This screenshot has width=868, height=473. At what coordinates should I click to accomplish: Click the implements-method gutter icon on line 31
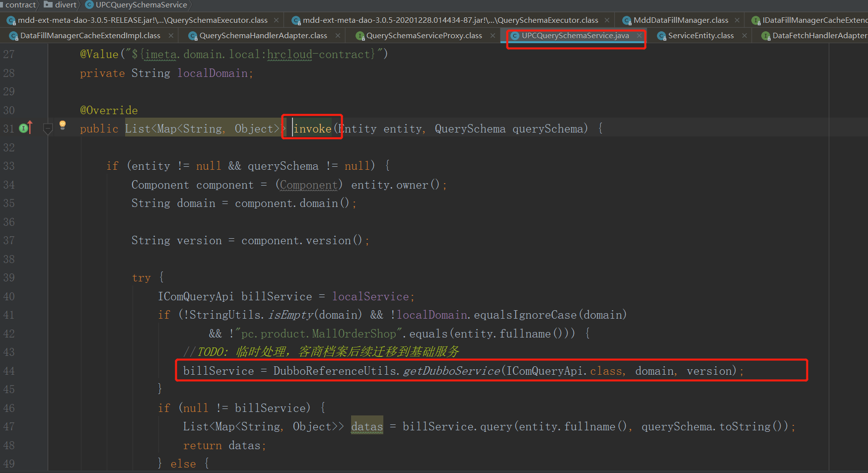pos(26,128)
